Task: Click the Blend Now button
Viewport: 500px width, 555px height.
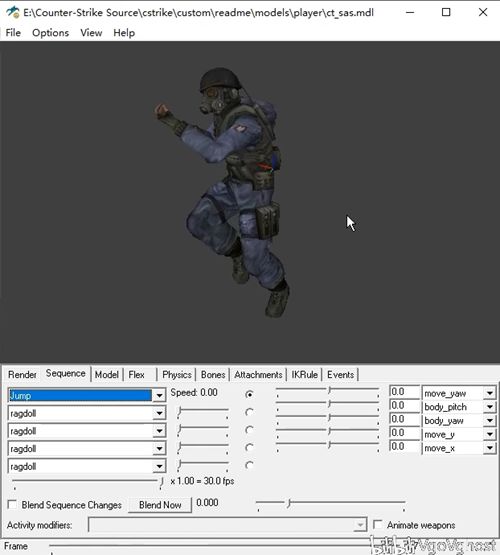Action: coord(160,505)
